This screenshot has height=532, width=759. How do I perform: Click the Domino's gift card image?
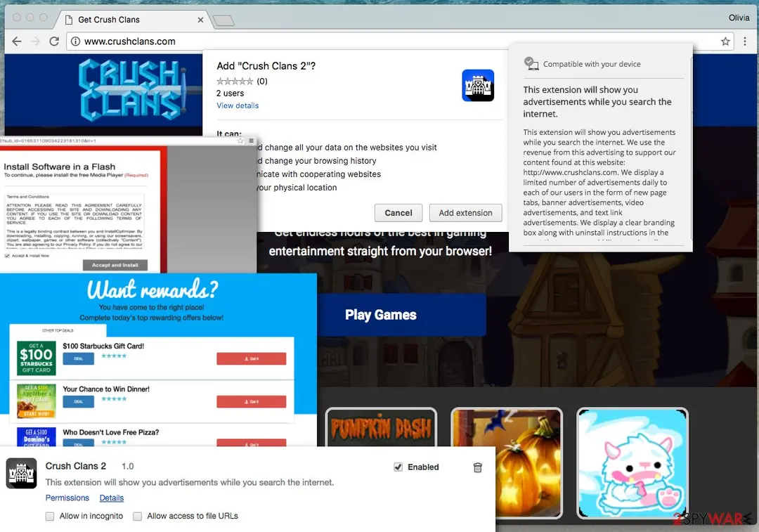coord(37,436)
